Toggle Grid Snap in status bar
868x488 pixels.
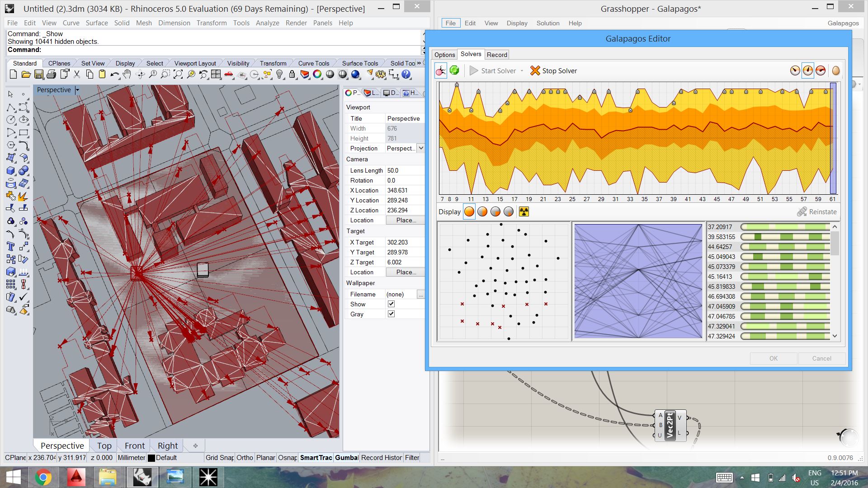click(220, 458)
